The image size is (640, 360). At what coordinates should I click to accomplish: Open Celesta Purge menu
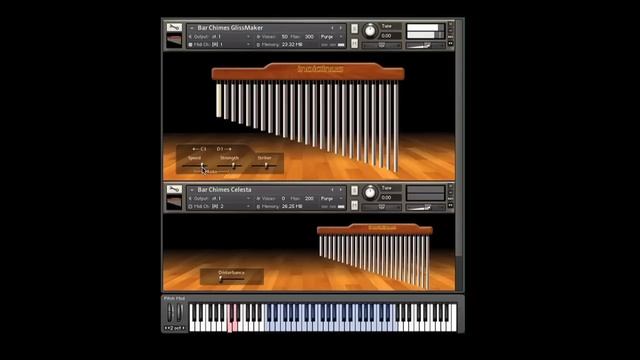click(331, 198)
